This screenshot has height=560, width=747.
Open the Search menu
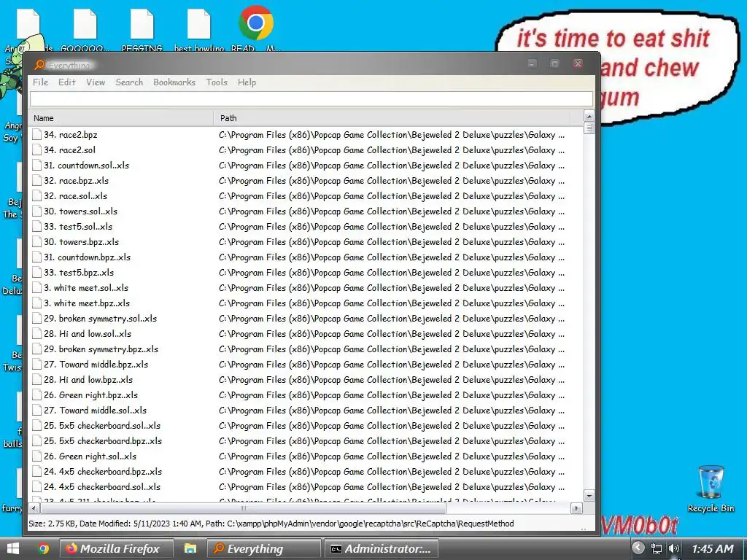point(129,82)
